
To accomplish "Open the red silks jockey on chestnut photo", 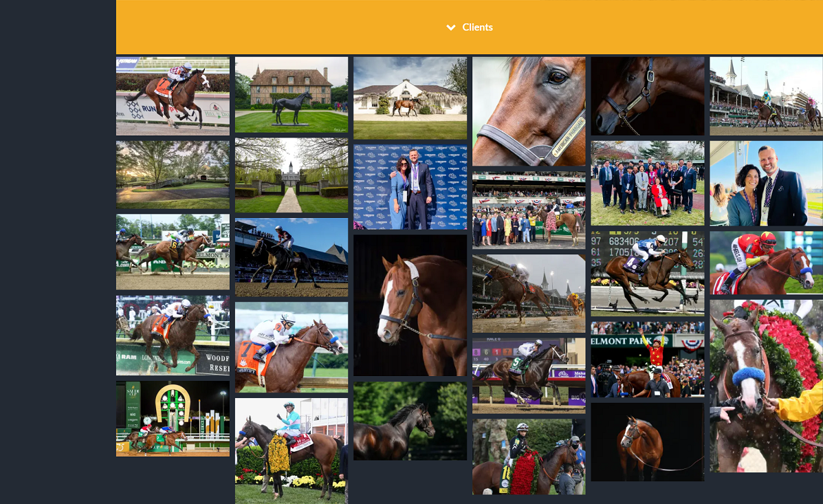I will click(x=767, y=263).
